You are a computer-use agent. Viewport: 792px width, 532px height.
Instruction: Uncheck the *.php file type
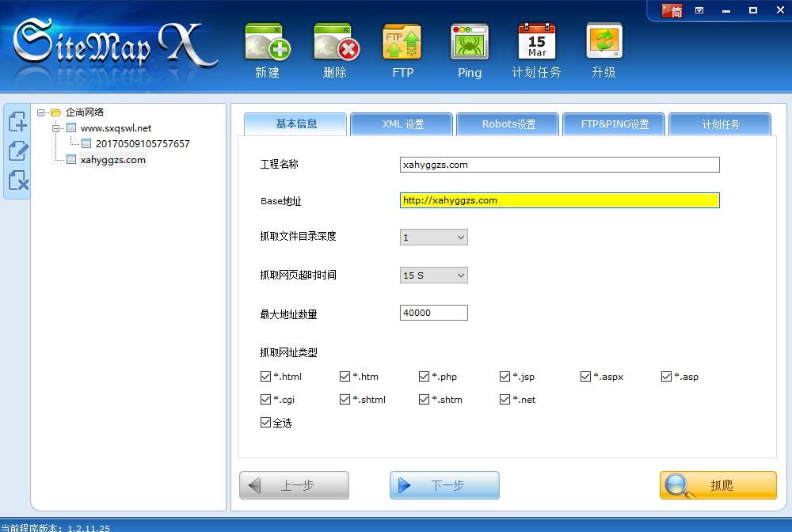(425, 377)
